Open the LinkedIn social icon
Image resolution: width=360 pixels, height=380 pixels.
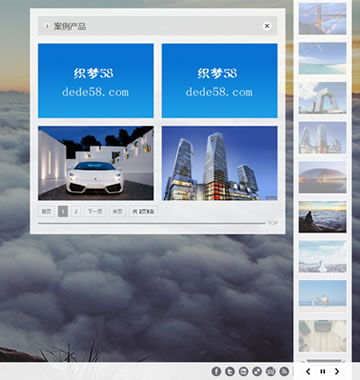[x=244, y=371]
